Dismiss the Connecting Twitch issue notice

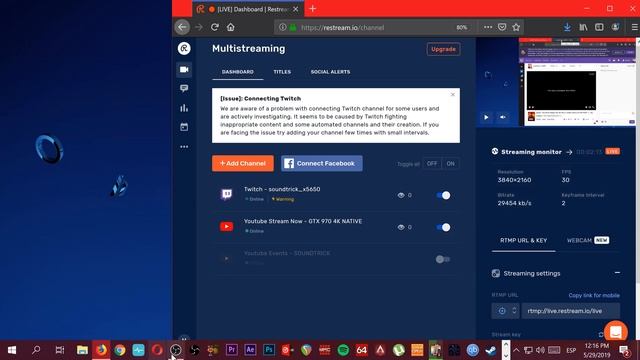pos(453,95)
